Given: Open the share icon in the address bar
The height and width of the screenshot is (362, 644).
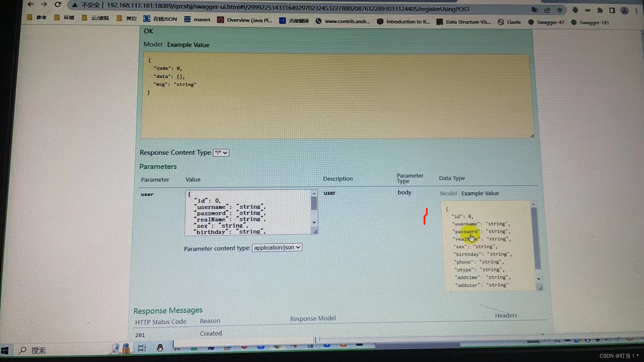Looking at the screenshot, I should point(547,10).
